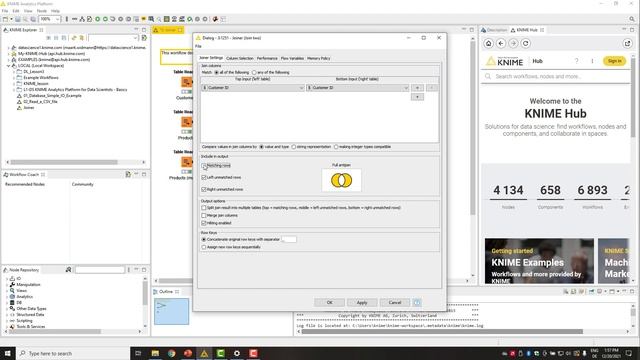Expand the My-KNIME-Hub mount point
The height and width of the screenshot is (360, 640).
(x=8, y=53)
